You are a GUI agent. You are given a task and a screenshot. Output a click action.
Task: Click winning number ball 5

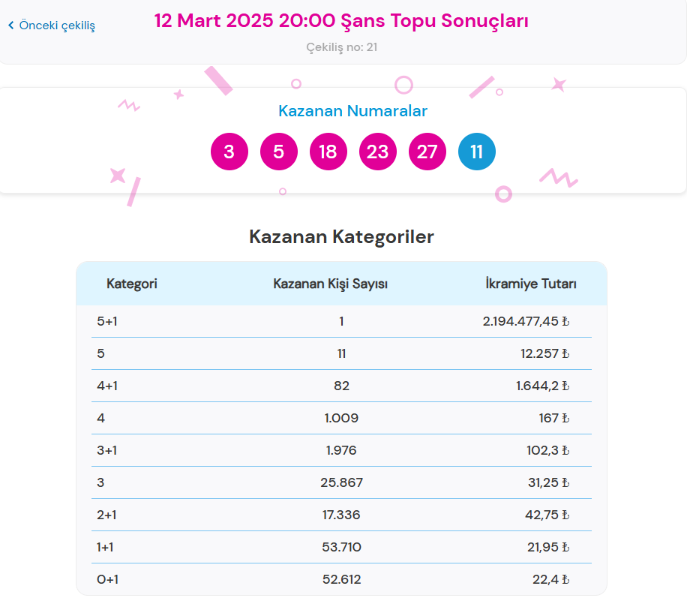[x=279, y=152]
